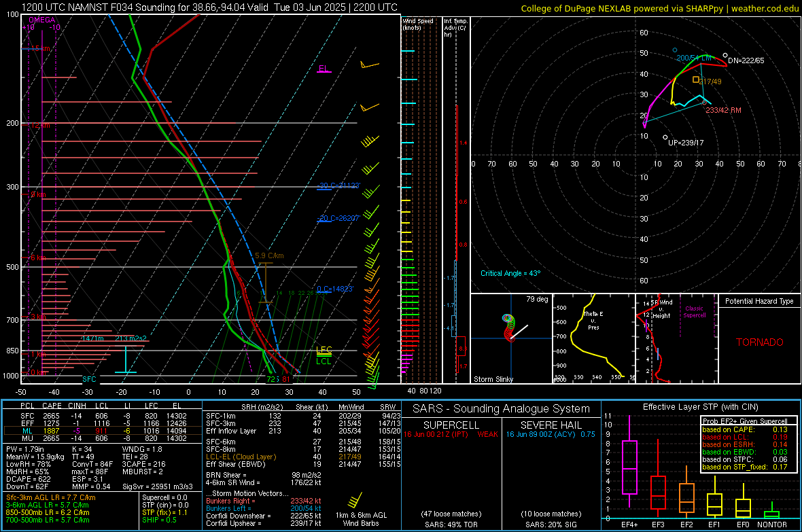
Task: Select the SFC-1km shear row
Action: tap(303, 416)
